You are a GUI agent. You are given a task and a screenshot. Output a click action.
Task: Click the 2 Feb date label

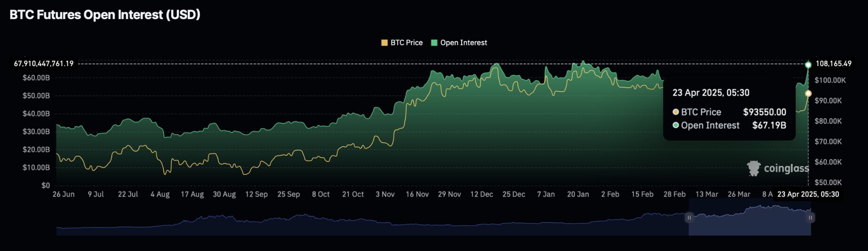tap(610, 194)
